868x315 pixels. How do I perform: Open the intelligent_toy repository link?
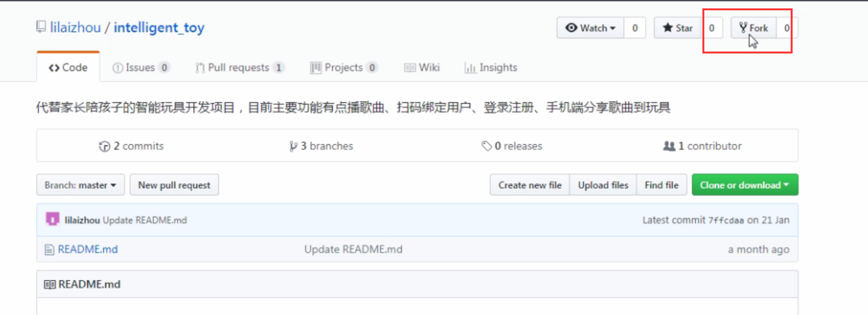pos(159,28)
